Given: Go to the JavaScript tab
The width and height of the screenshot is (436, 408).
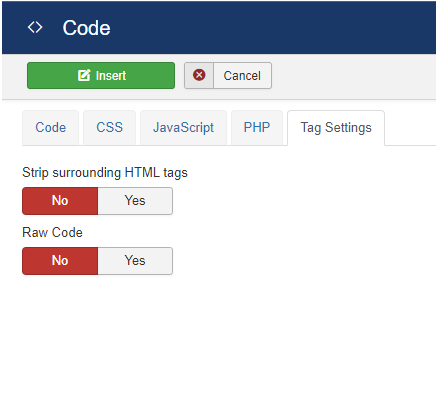Looking at the screenshot, I should point(183,128).
